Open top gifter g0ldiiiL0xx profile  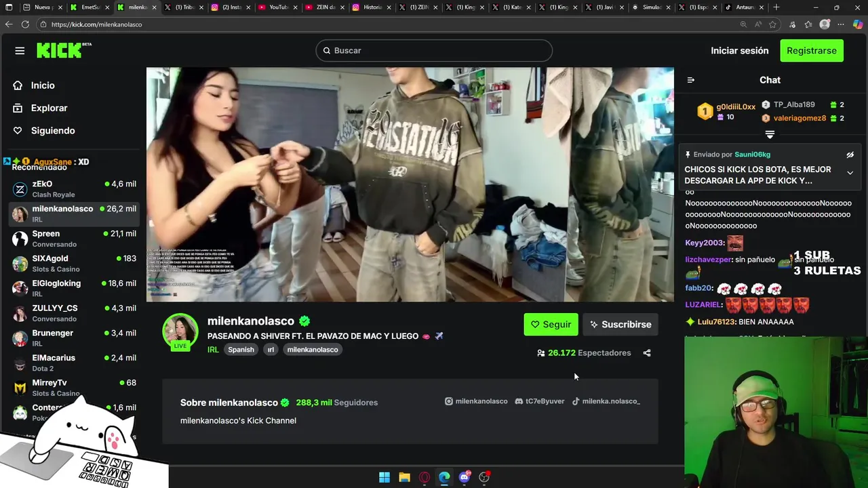coord(736,106)
